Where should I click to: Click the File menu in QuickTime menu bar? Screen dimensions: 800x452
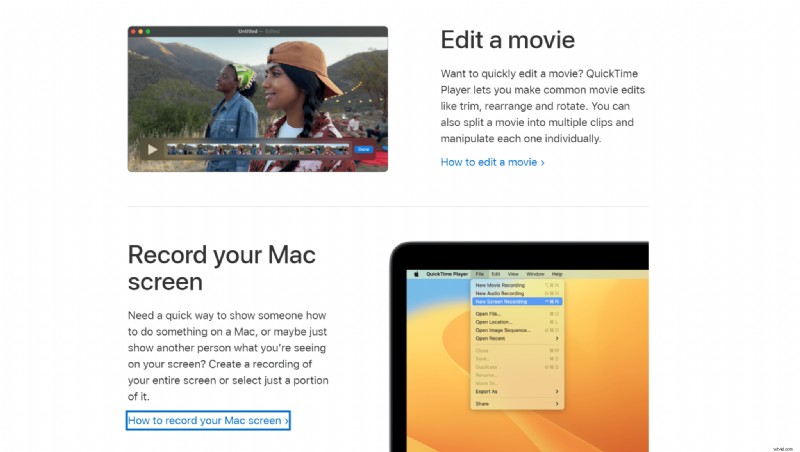[x=480, y=273]
